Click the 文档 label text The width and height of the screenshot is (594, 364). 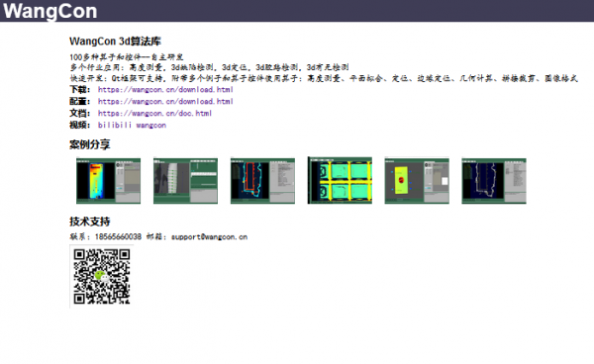click(x=79, y=113)
